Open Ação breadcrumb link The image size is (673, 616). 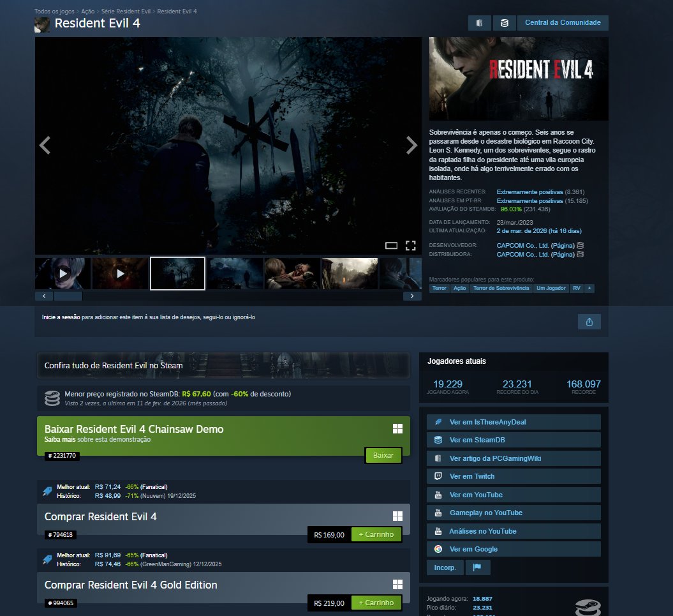tap(87, 11)
